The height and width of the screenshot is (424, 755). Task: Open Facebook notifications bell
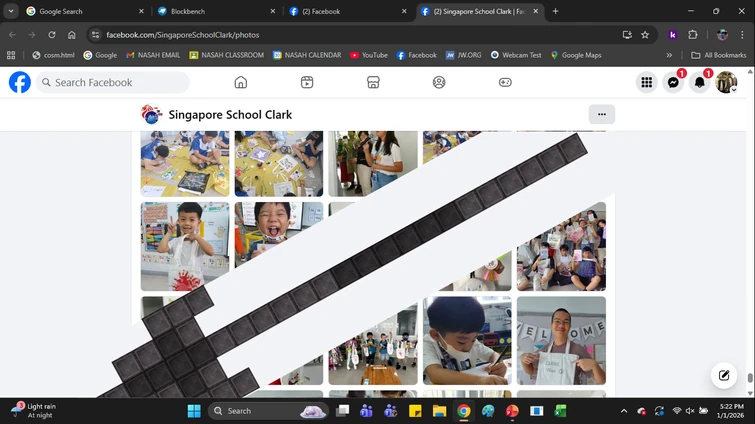tap(700, 82)
